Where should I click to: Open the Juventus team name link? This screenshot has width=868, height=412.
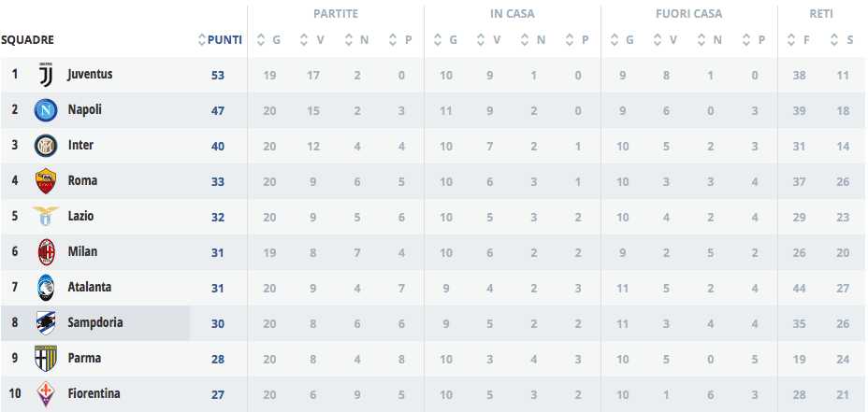pyautogui.click(x=90, y=75)
